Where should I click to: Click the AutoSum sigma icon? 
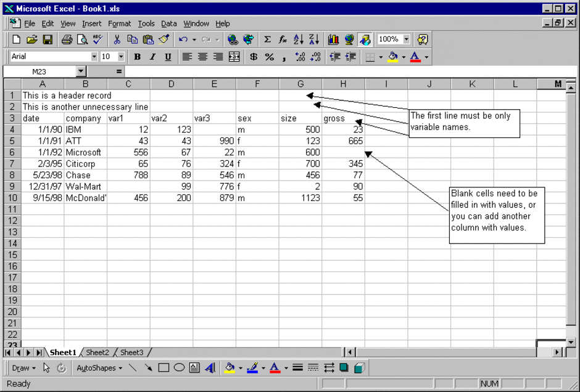(267, 39)
